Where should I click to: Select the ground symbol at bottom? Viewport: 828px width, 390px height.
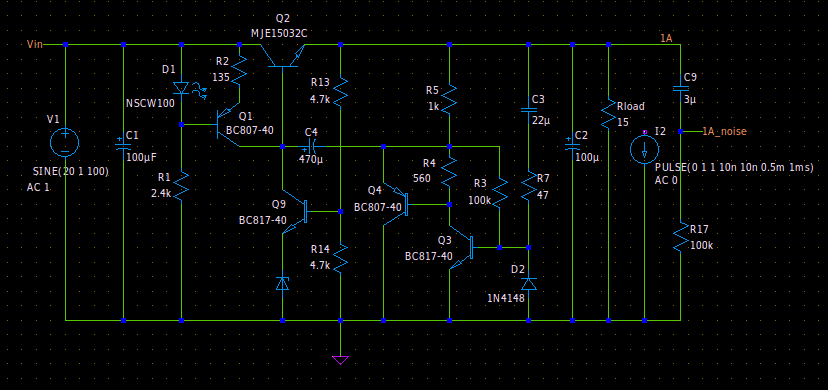click(340, 360)
